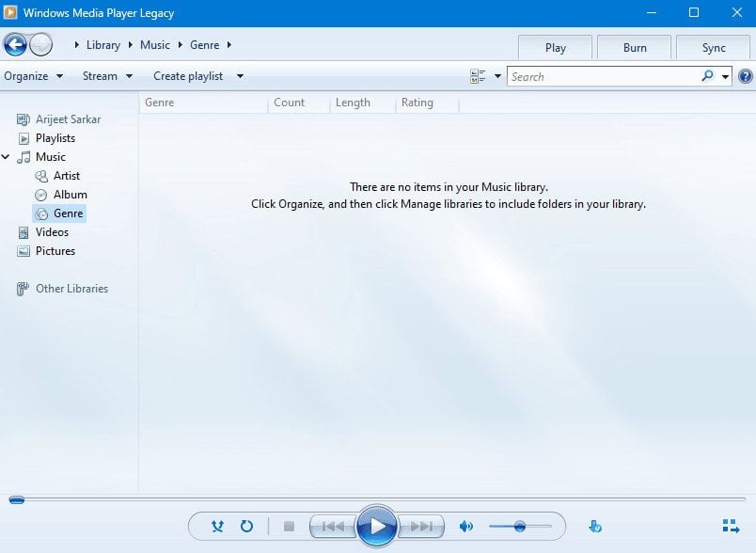Sort by the Length column header
This screenshot has width=756, height=553.
[x=363, y=103]
